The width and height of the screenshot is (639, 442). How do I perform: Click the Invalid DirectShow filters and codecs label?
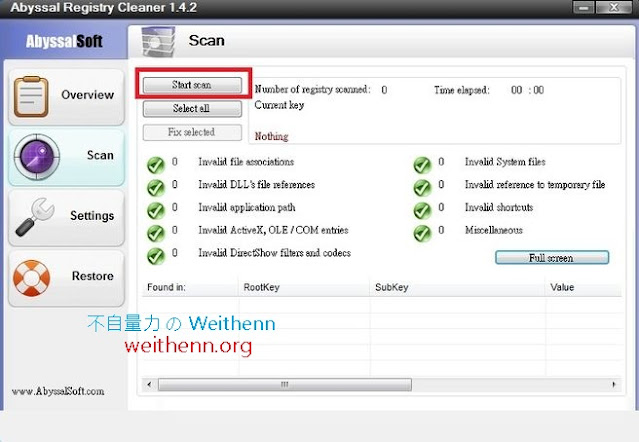[x=275, y=253]
